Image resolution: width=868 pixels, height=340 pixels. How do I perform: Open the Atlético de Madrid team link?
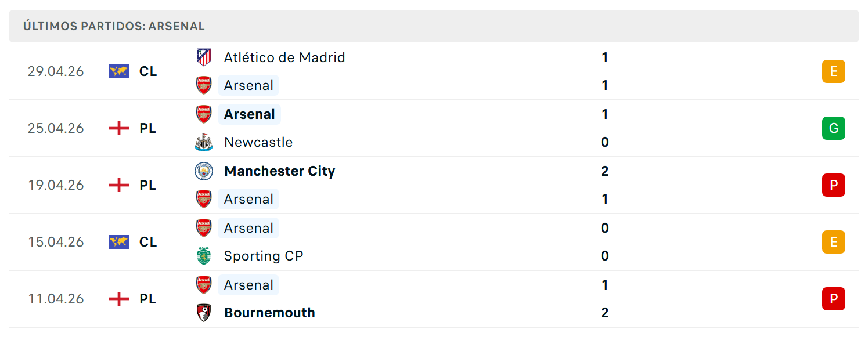(284, 57)
